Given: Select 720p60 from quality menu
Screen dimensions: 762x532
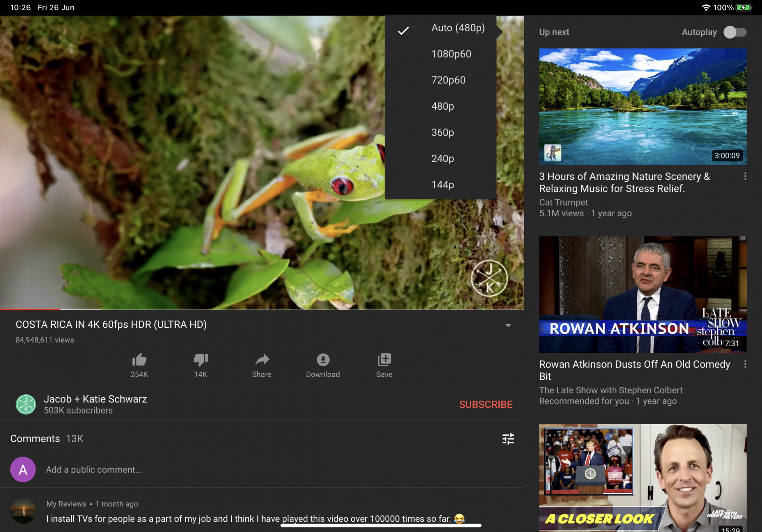Looking at the screenshot, I should tap(448, 80).
